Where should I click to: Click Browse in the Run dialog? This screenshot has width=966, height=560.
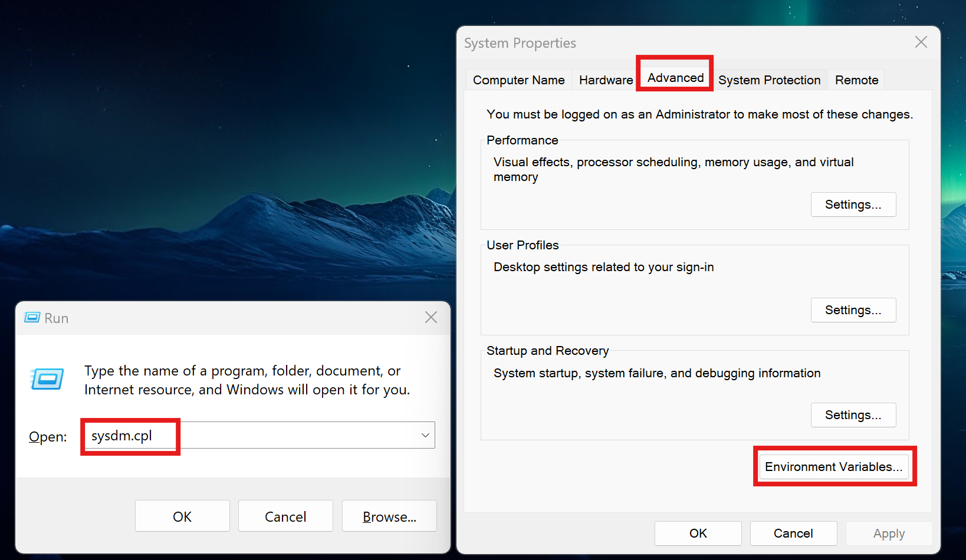pos(389,516)
